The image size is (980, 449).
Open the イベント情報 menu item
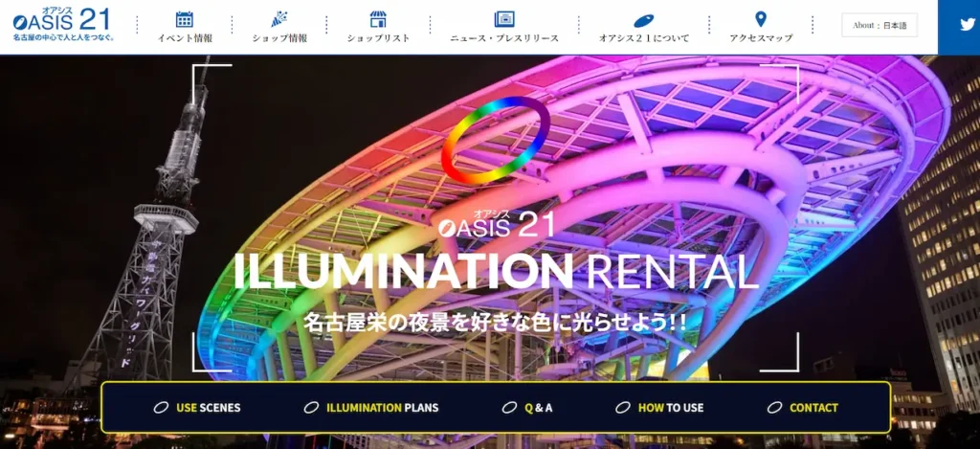click(185, 38)
